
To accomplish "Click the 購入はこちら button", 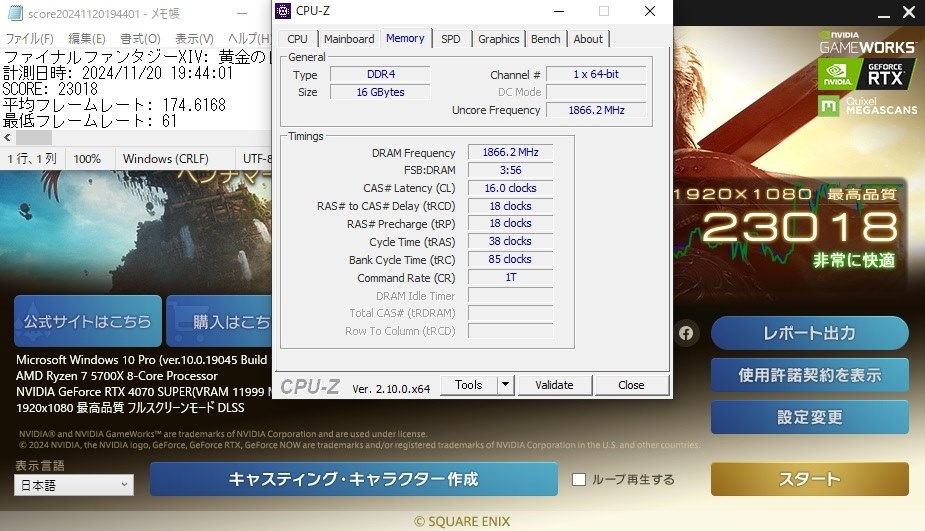I will (219, 321).
